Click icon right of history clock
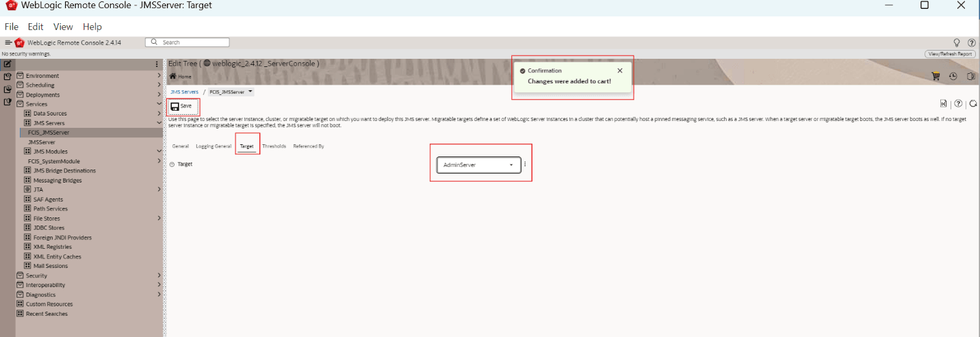Screen dimensions: 980x337 click(970, 77)
